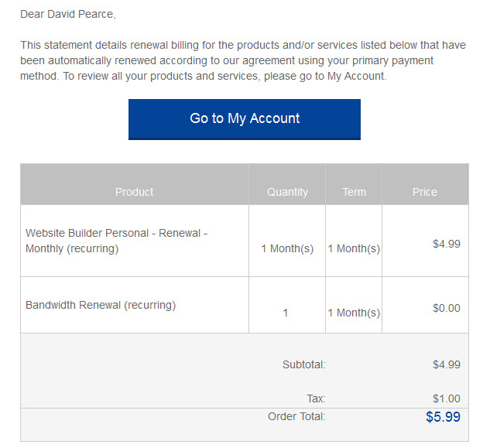483x448 pixels.
Task: Click the Order Total label
Action: (296, 416)
